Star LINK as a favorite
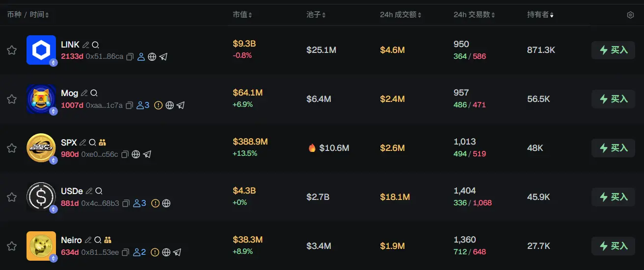Image resolution: width=644 pixels, height=270 pixels. (x=12, y=50)
